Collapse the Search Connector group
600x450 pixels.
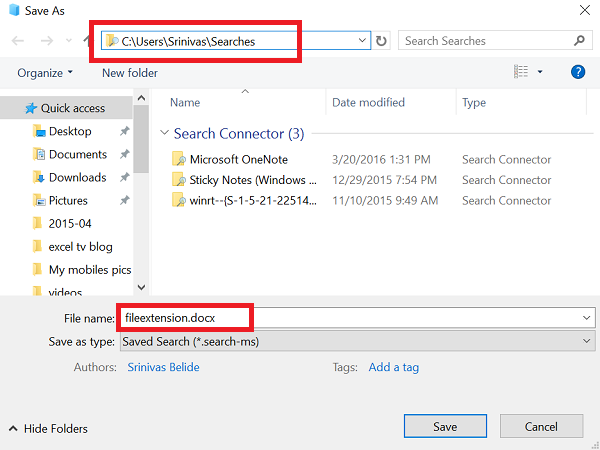pos(165,133)
